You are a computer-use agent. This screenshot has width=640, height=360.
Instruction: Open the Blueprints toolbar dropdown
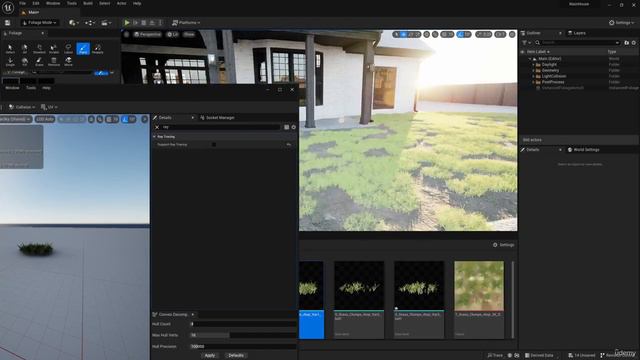coord(90,23)
